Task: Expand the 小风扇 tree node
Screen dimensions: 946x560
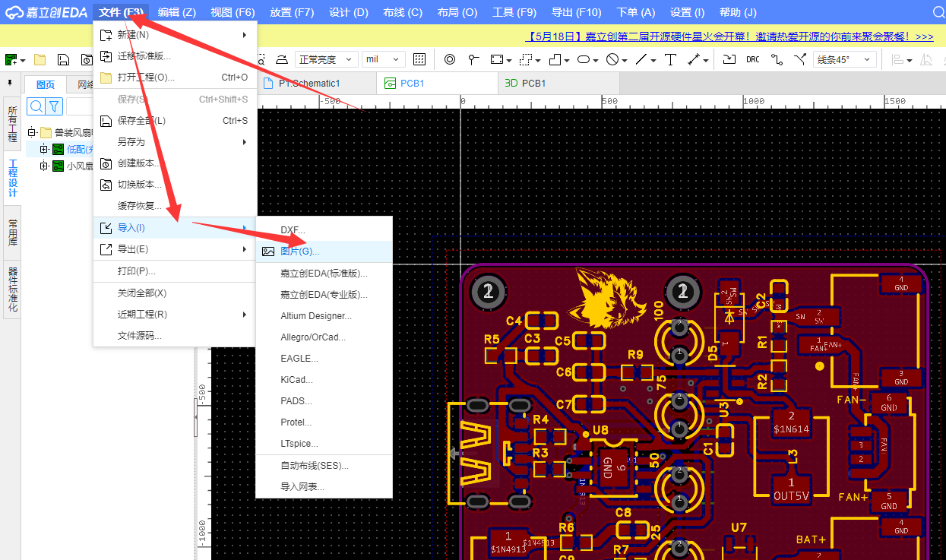Action: pos(44,166)
